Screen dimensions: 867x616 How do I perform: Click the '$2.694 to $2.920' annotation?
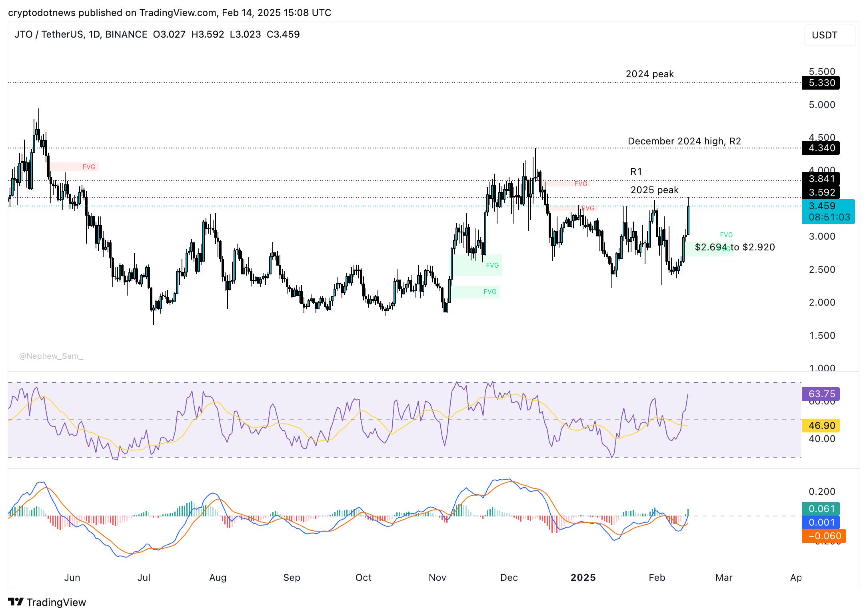point(735,247)
